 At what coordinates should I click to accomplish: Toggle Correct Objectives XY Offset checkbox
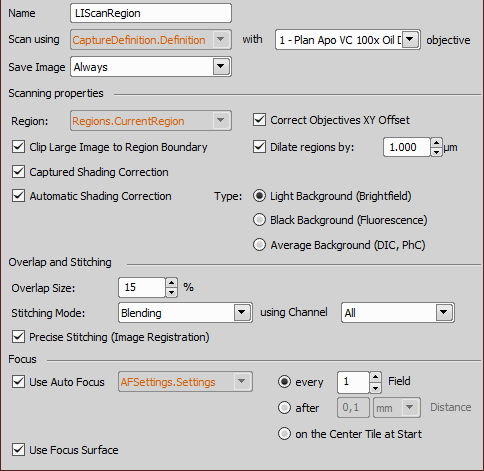(259, 120)
